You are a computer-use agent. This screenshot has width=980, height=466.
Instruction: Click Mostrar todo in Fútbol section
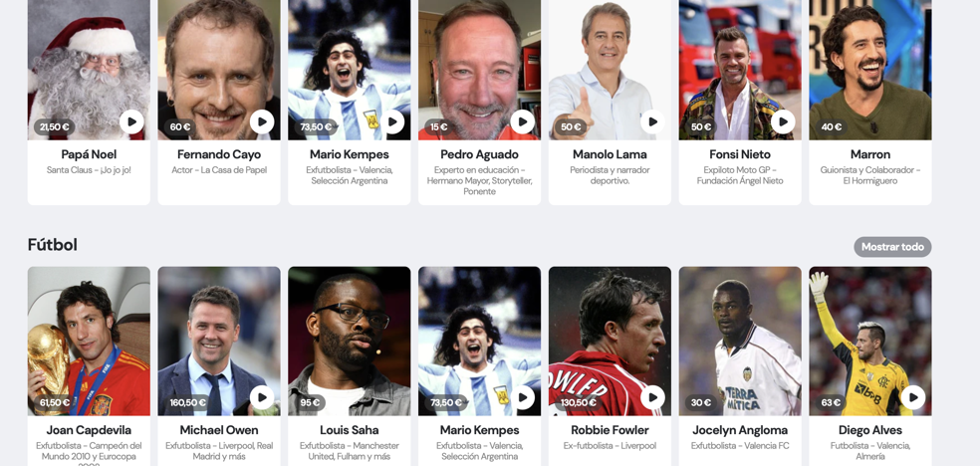click(892, 247)
